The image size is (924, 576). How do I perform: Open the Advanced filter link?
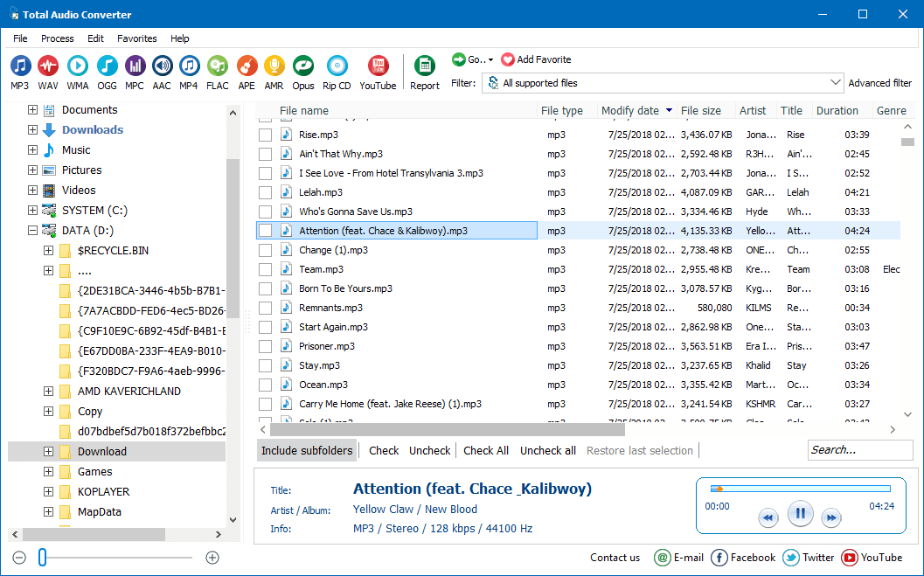click(880, 82)
